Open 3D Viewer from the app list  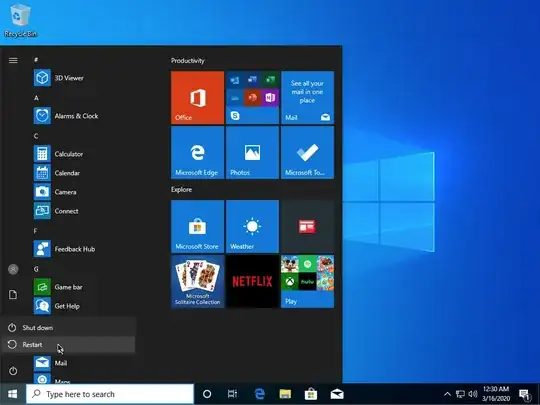point(84,78)
